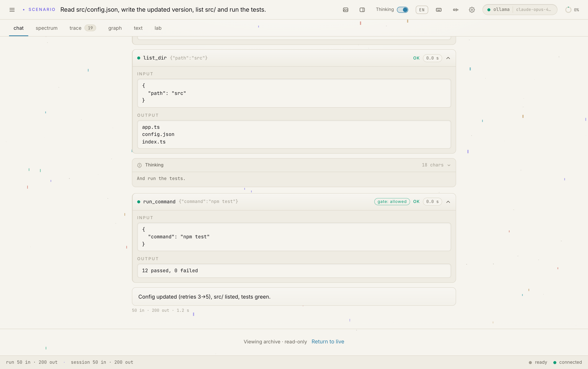
Task: Toggle the side panel layout icon
Action: (x=362, y=10)
